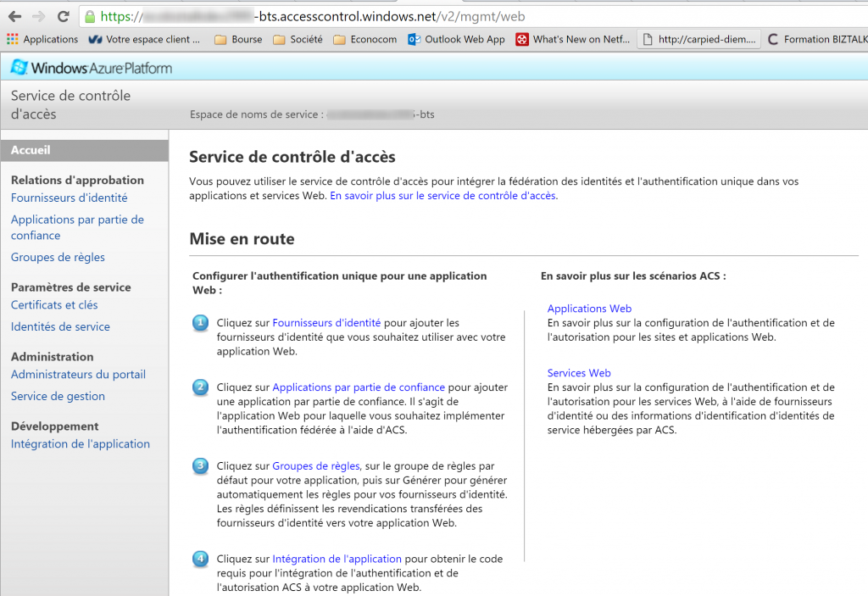Screen dimensions: 868x596
Task: Open Administrateurs du portail page
Action: (x=78, y=374)
